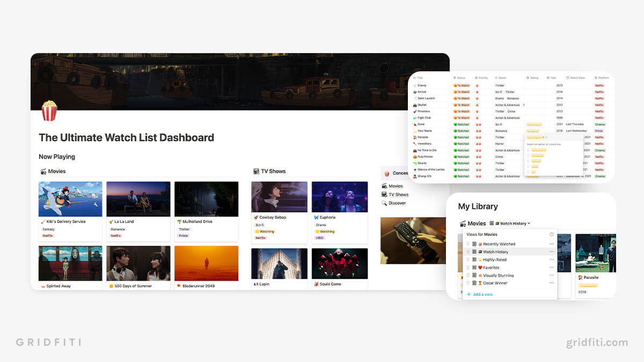This screenshot has height=362, width=644.
Task: Click the Status property icon in table header
Action: point(455,78)
